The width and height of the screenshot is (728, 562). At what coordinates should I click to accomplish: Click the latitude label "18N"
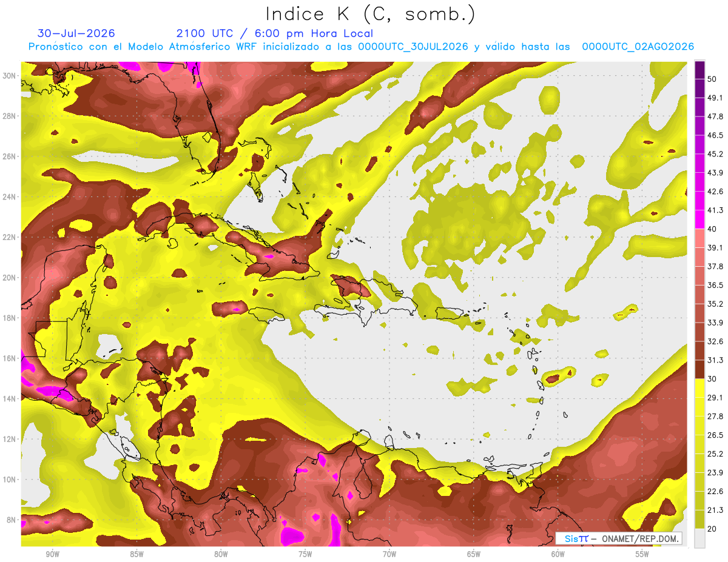click(9, 318)
